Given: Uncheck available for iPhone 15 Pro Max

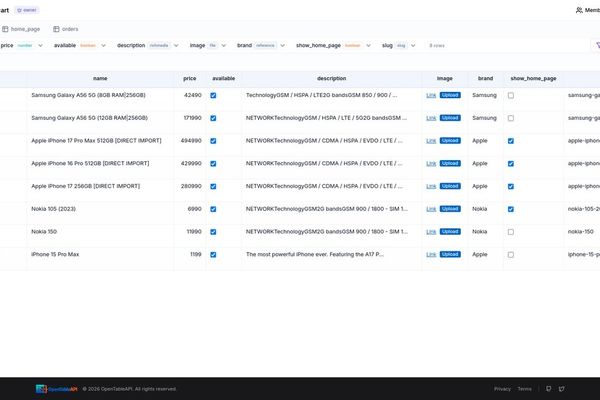Looking at the screenshot, I should pos(213,255).
